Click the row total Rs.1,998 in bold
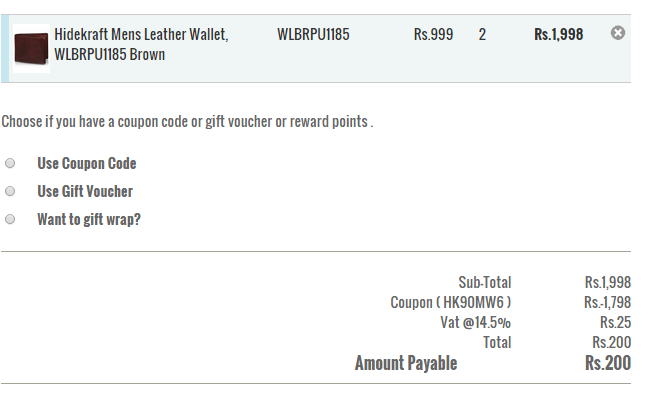 click(558, 34)
